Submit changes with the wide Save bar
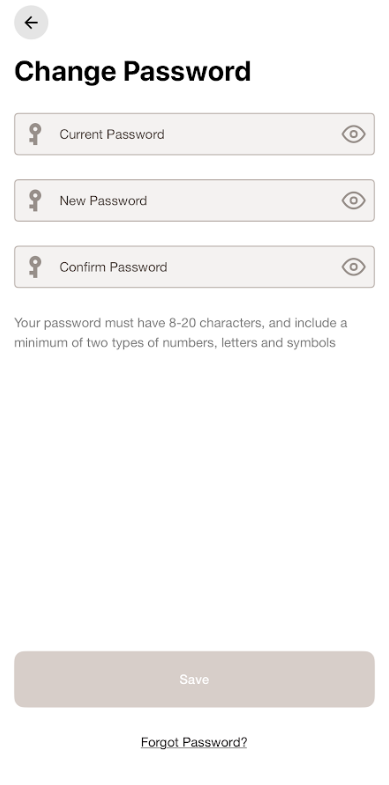Image resolution: width=389 pixels, height=785 pixels. [x=194, y=679]
